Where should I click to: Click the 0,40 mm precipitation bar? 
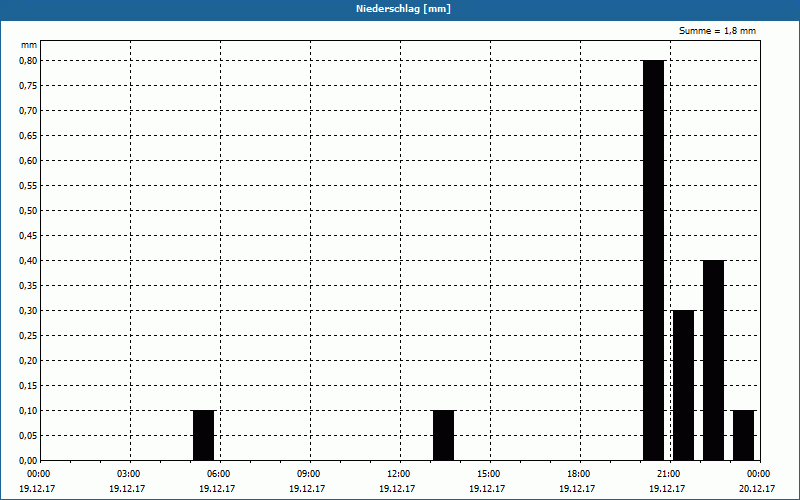(x=713, y=360)
